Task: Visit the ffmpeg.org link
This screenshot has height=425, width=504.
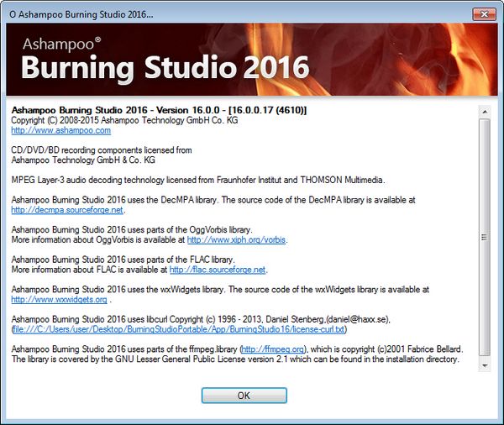Action: click(x=272, y=349)
